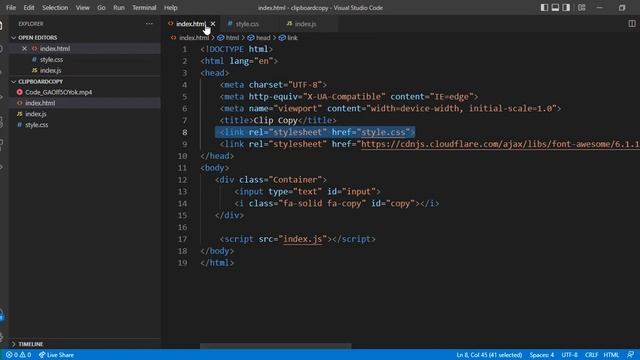Click line number 12 in the gutter

point(182,180)
